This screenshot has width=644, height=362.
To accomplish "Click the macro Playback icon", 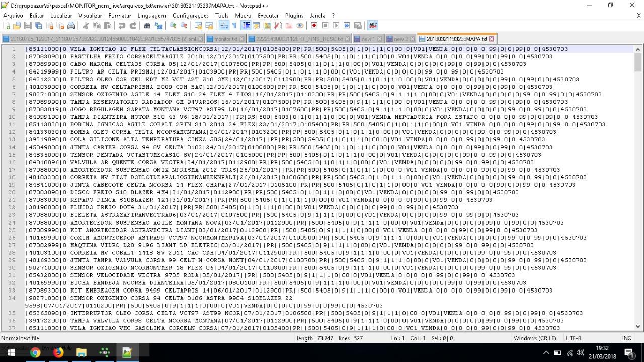I will pyautogui.click(x=336, y=26).
